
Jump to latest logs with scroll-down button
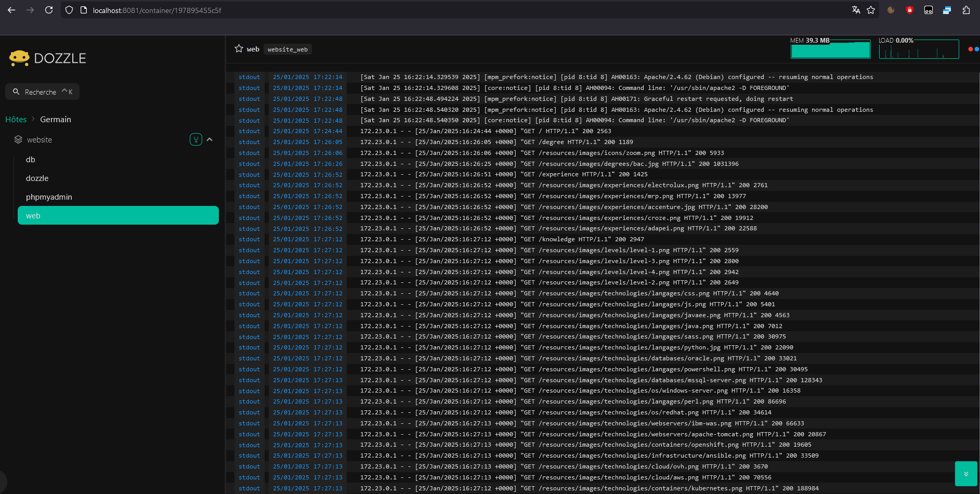pos(966,474)
